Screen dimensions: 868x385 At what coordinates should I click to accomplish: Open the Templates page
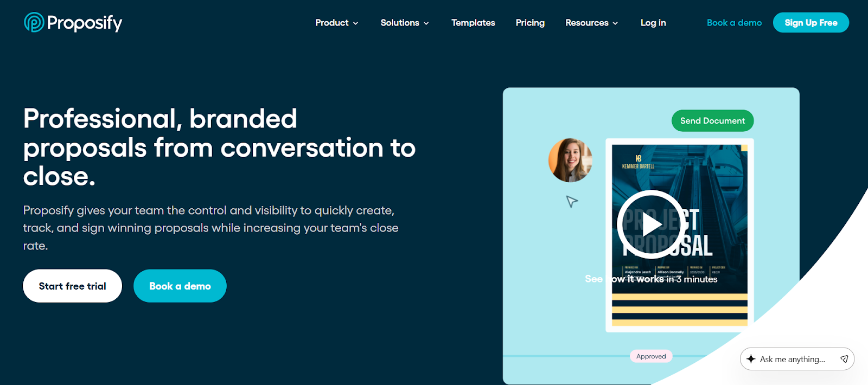pyautogui.click(x=473, y=23)
